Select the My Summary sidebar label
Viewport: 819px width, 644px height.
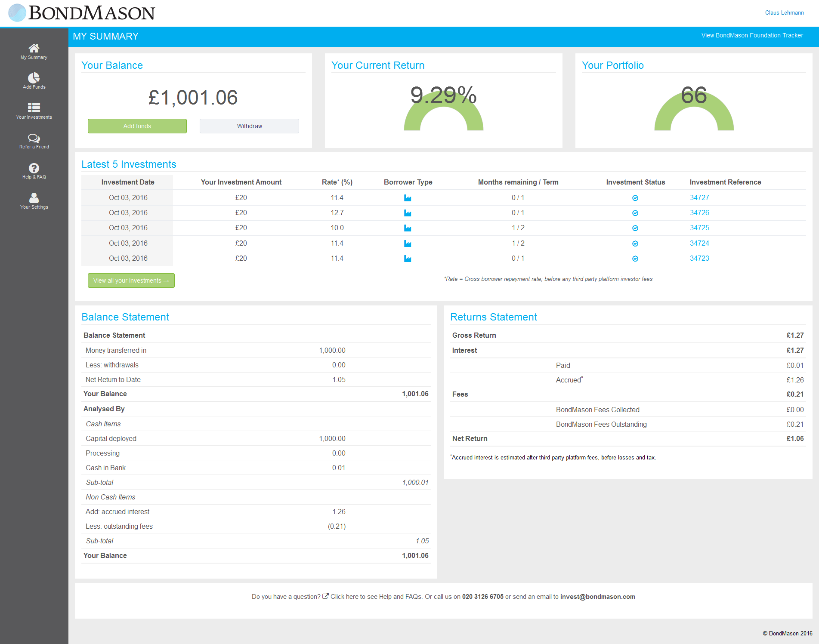pos(34,57)
